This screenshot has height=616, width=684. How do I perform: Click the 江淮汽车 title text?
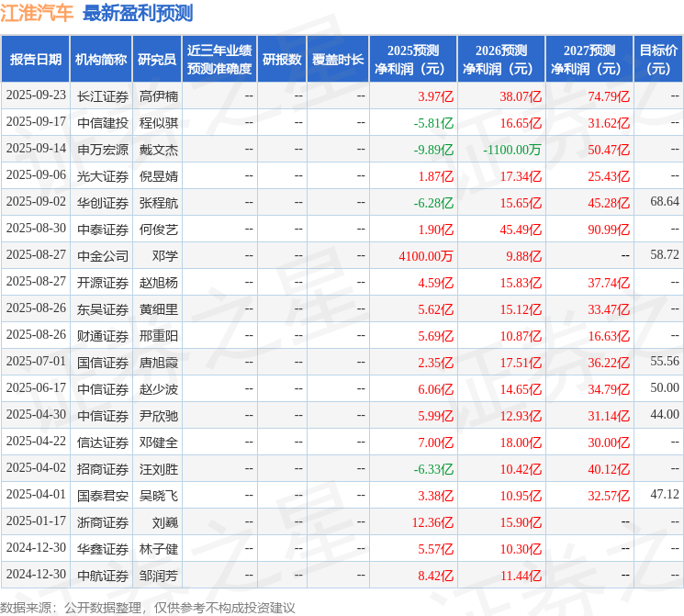(37, 13)
